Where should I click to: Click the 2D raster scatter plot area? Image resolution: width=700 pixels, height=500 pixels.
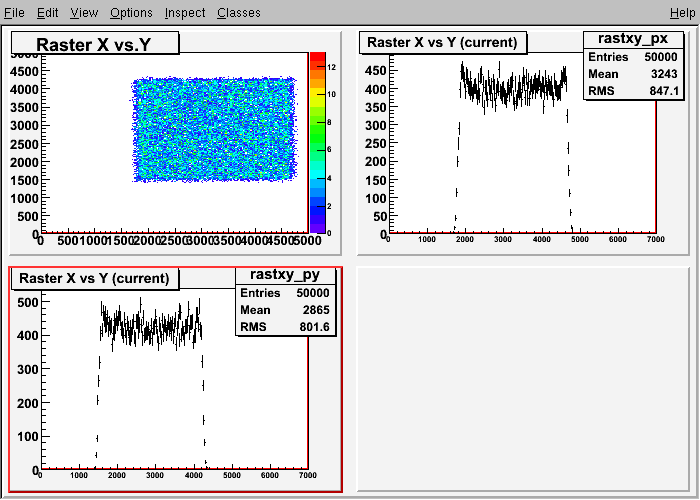pyautogui.click(x=214, y=129)
